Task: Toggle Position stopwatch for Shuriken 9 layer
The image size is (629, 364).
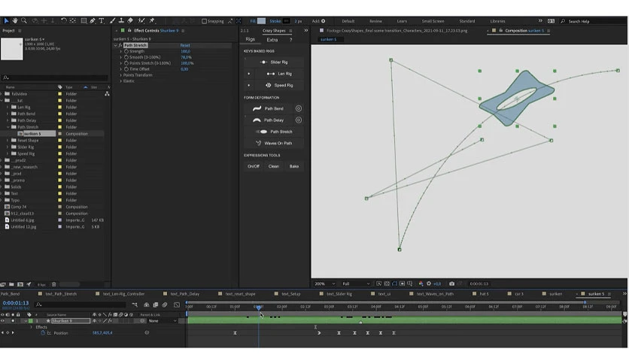Action: point(43,333)
